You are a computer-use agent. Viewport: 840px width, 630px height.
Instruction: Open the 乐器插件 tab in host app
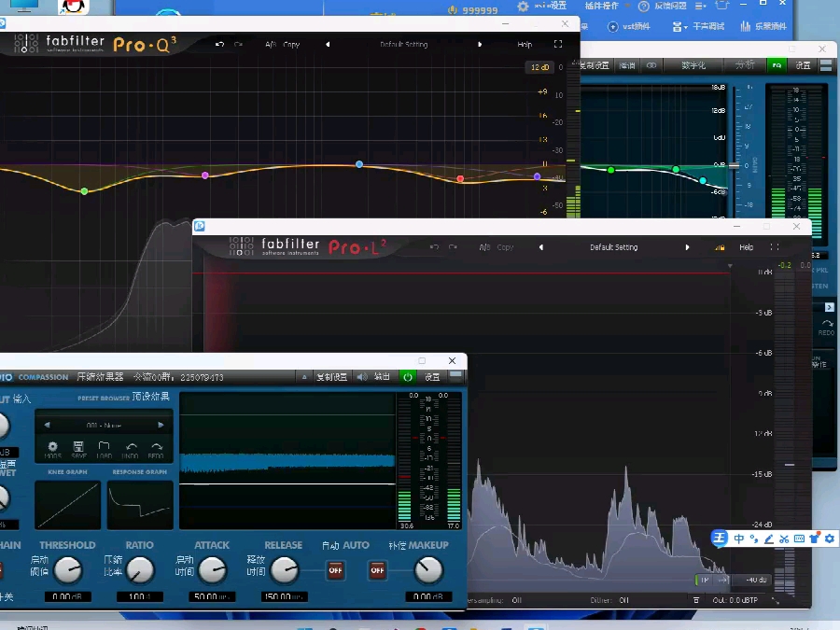coord(763,26)
